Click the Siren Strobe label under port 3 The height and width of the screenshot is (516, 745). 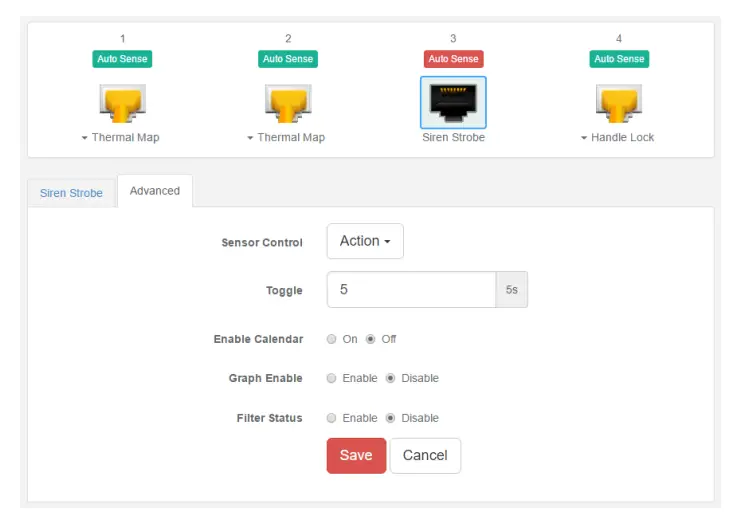(x=453, y=137)
